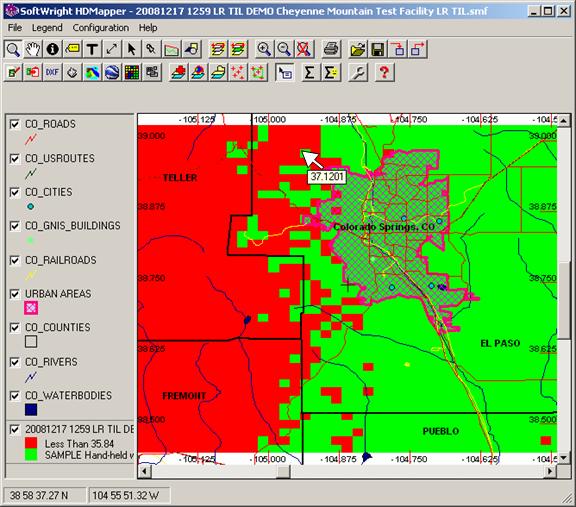Open settings with the wrench icon

pos(358,72)
